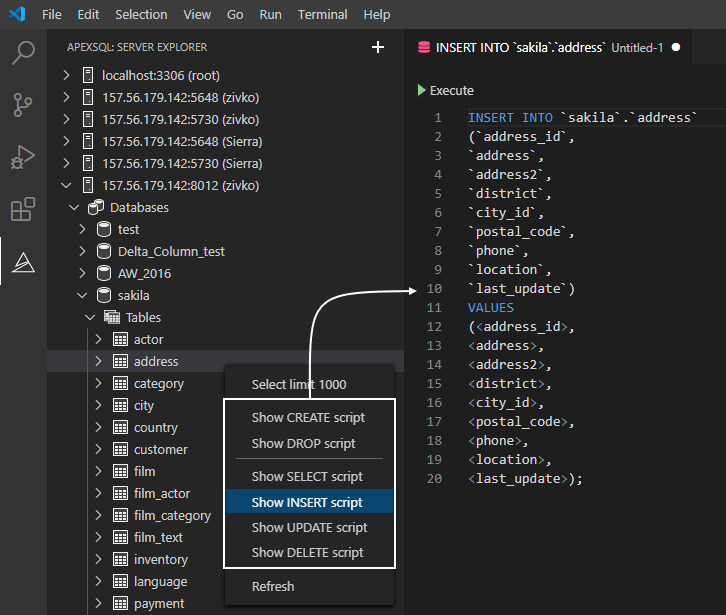Select the ApexSQL icon in activity bar

pyautogui.click(x=22, y=262)
